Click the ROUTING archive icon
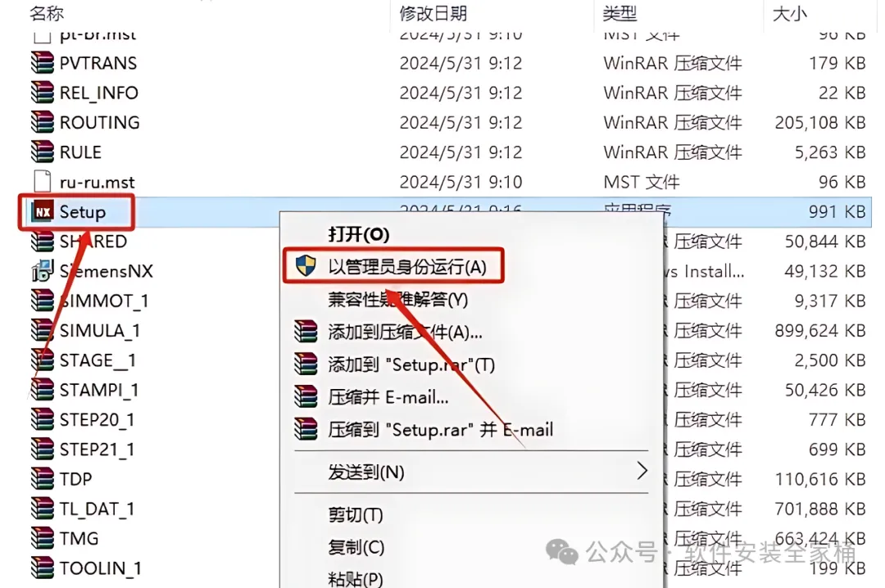 (x=43, y=123)
